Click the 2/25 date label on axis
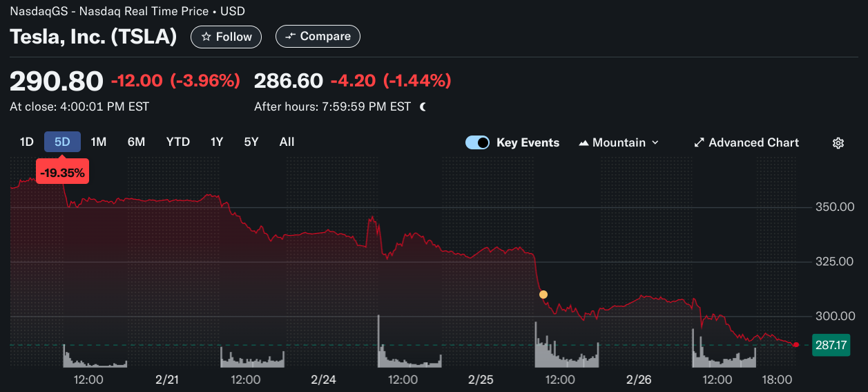 pos(481,380)
